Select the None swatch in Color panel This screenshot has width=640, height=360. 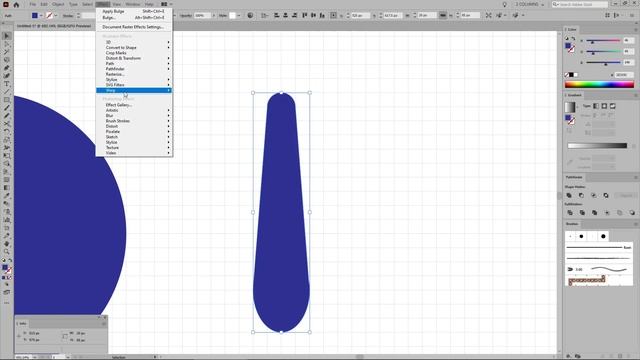(x=567, y=75)
